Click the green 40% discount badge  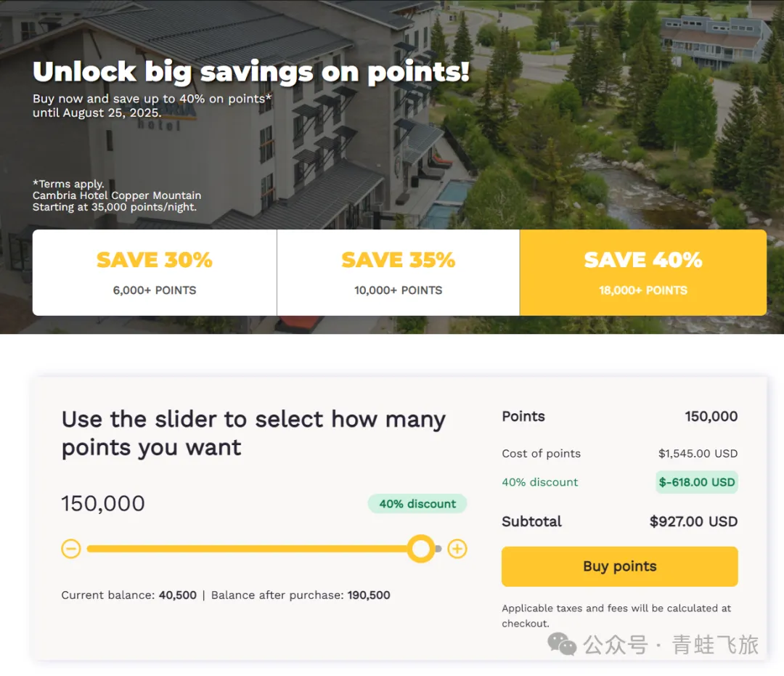[417, 504]
